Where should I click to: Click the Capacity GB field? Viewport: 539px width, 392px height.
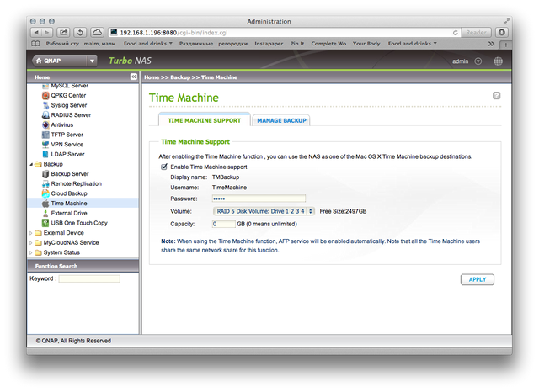tap(223, 224)
